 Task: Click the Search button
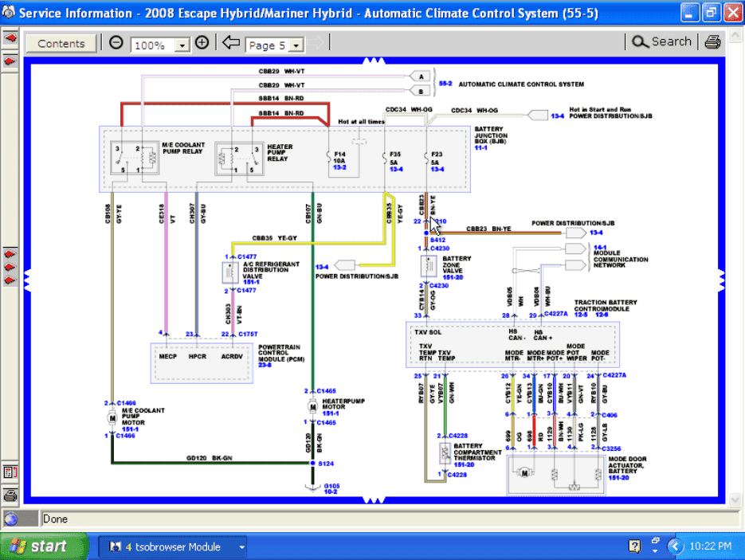click(x=662, y=42)
